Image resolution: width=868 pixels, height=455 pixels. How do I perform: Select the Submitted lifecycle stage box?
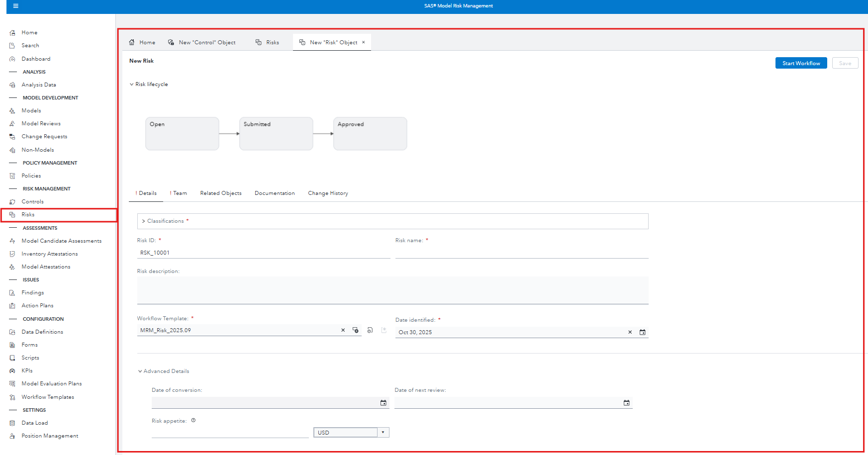point(276,133)
